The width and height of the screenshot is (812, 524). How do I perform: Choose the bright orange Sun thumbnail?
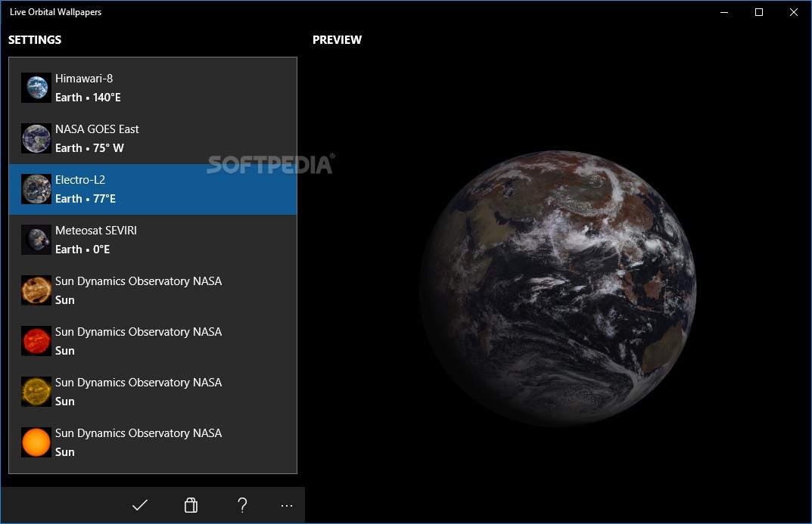click(x=36, y=442)
